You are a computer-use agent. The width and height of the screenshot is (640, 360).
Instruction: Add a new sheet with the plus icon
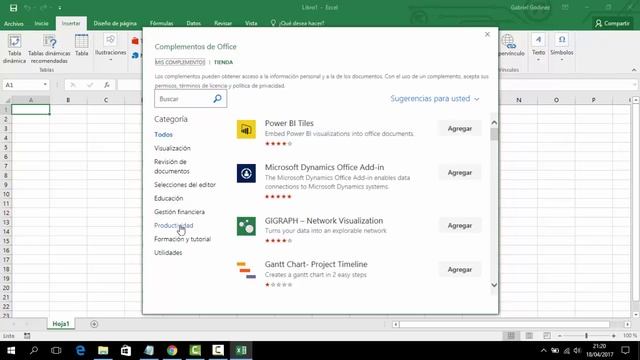94,324
